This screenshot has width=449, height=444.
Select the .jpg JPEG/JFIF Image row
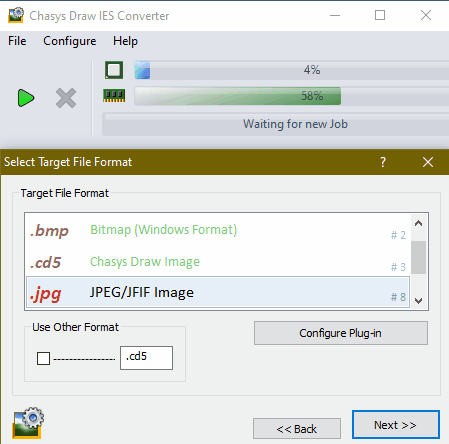(x=218, y=293)
